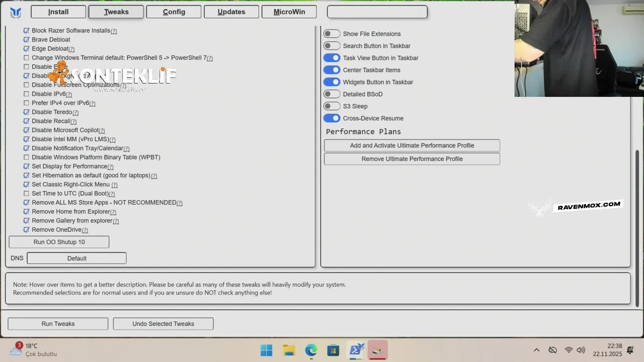Click the Run OO Shutup 10 button

[59, 242]
